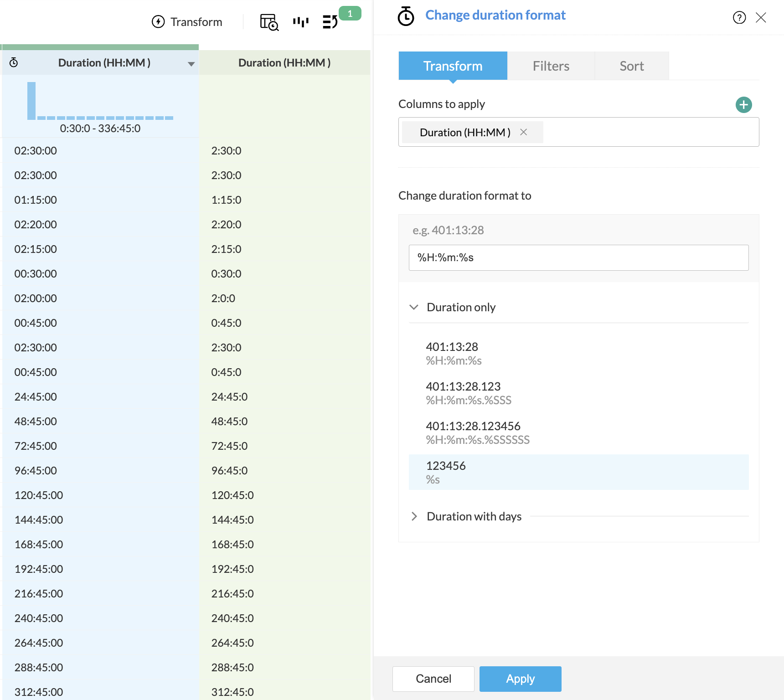Click the duration format pattern input field
Screen dimensions: 784x700
[x=578, y=257]
